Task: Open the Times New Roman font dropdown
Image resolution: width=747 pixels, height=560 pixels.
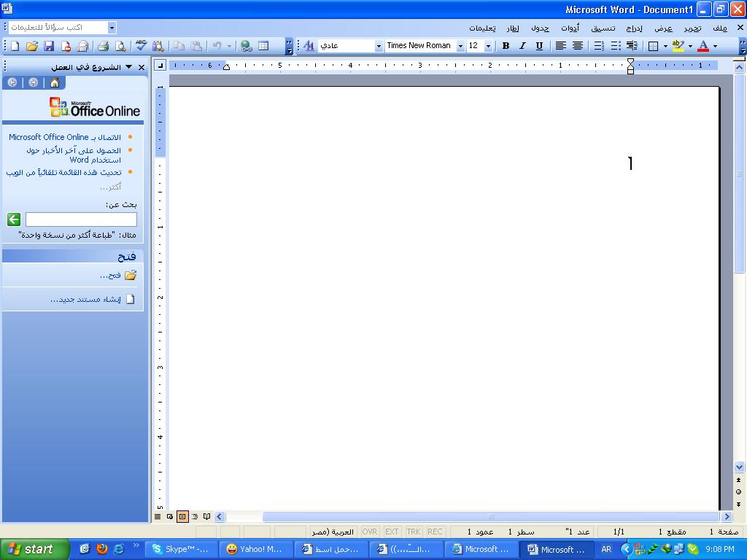Action: tap(460, 46)
